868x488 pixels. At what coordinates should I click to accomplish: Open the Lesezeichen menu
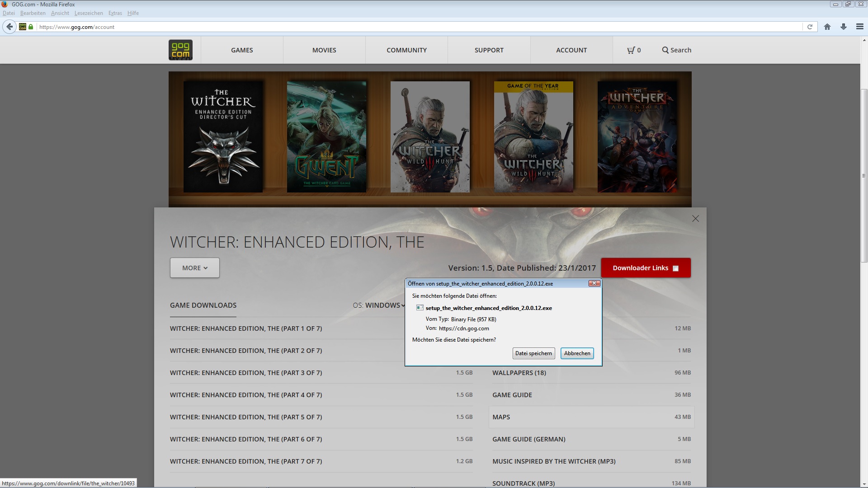89,13
